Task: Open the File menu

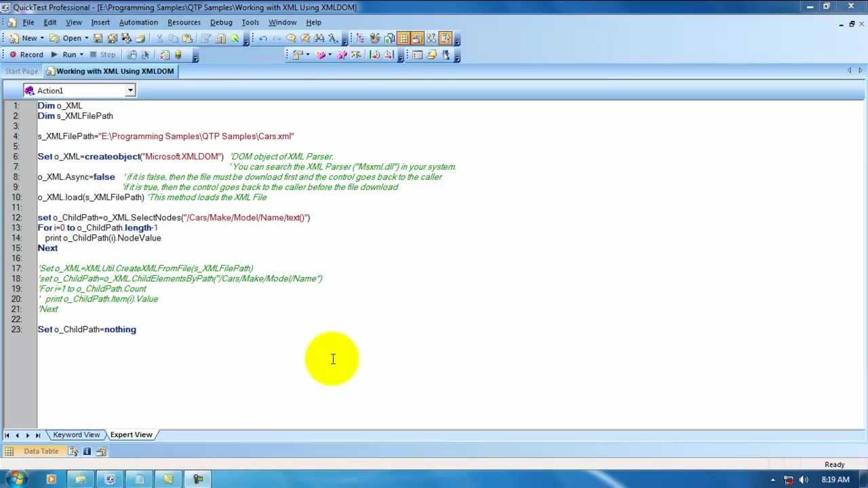Action: pyautogui.click(x=28, y=22)
